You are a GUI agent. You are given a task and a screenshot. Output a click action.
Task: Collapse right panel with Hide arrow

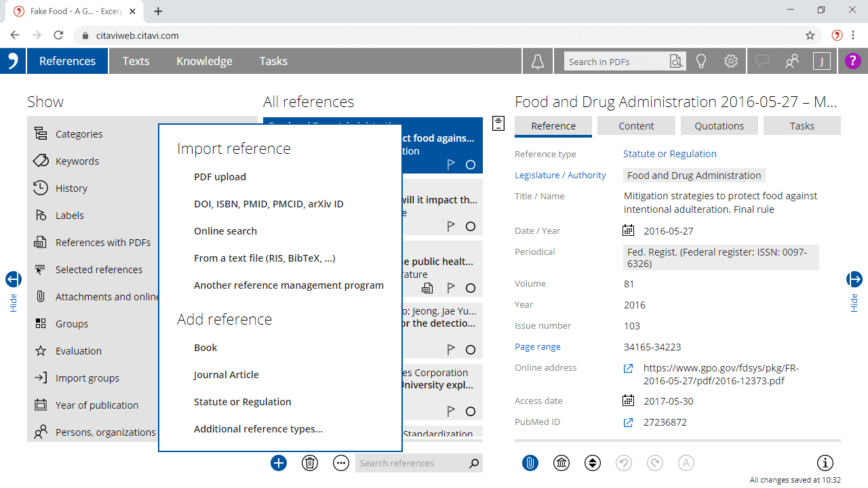pos(854,279)
